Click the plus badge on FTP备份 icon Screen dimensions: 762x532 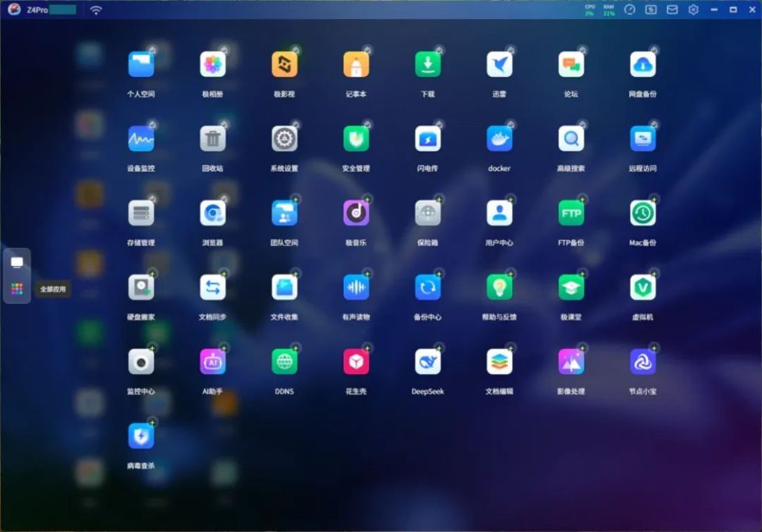click(582, 199)
